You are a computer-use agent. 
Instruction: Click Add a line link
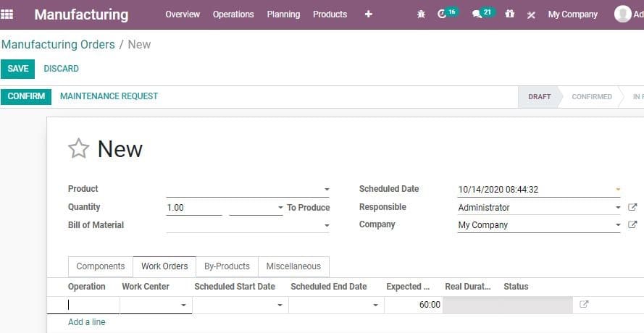(x=87, y=322)
